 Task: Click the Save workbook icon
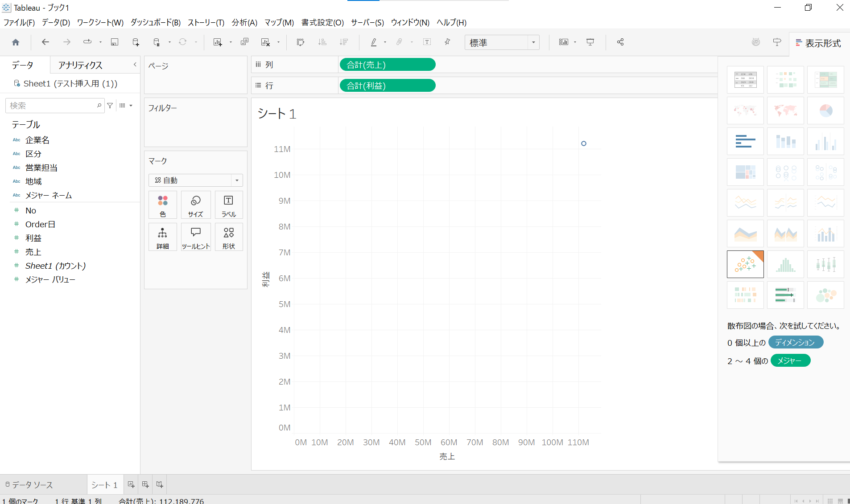(x=115, y=42)
